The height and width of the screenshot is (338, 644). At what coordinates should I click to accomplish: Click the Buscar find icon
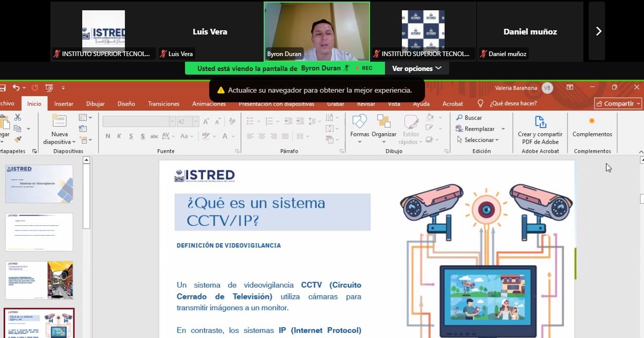[x=459, y=118]
